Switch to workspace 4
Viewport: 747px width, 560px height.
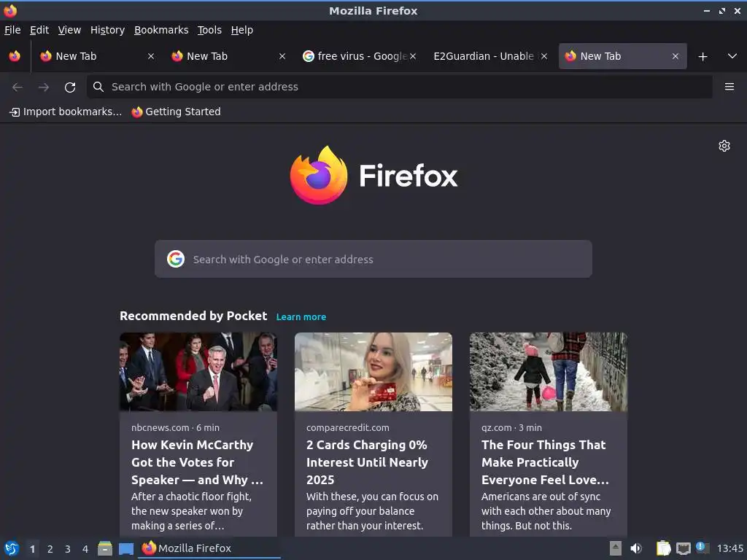[x=85, y=549]
